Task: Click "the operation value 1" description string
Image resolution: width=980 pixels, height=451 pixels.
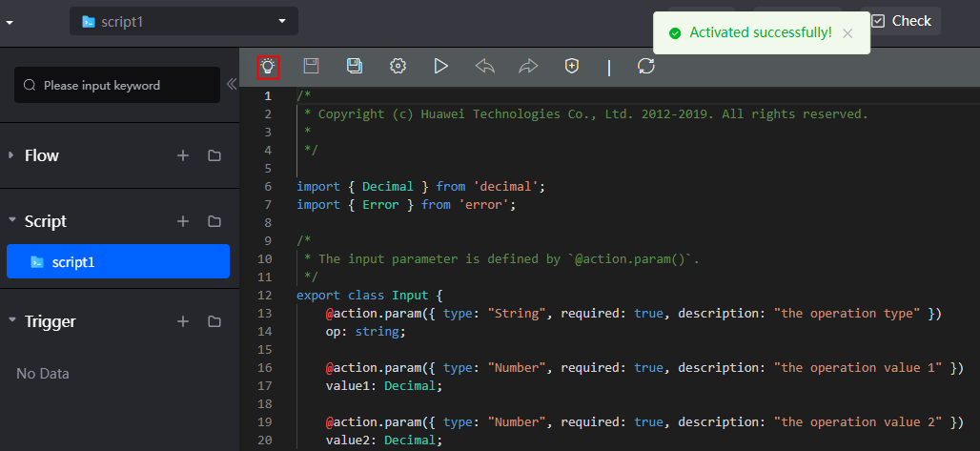Action: [x=858, y=367]
